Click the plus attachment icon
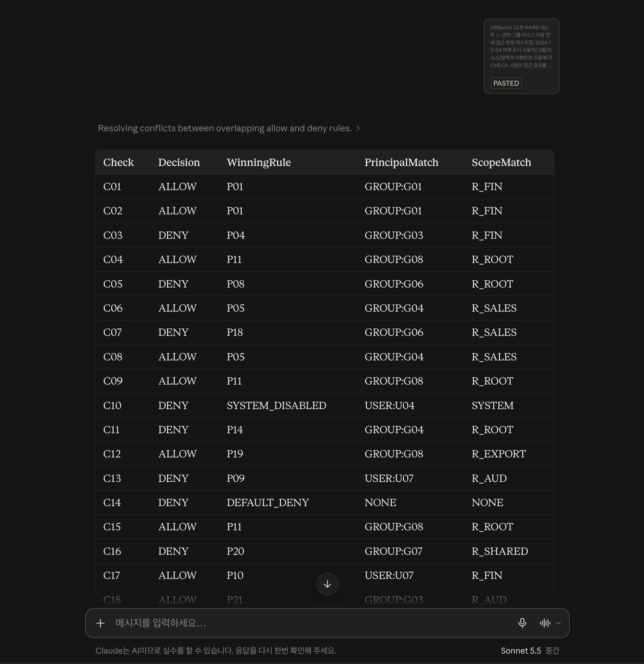Image resolution: width=644 pixels, height=664 pixels. point(100,623)
